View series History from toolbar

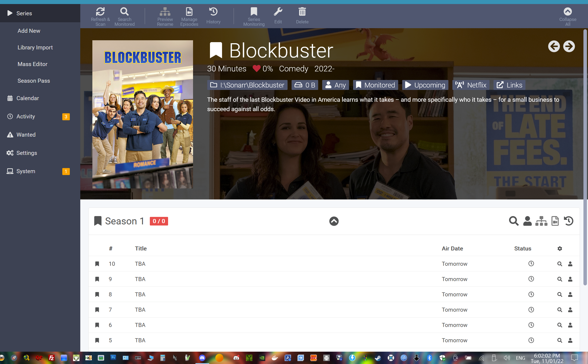213,16
